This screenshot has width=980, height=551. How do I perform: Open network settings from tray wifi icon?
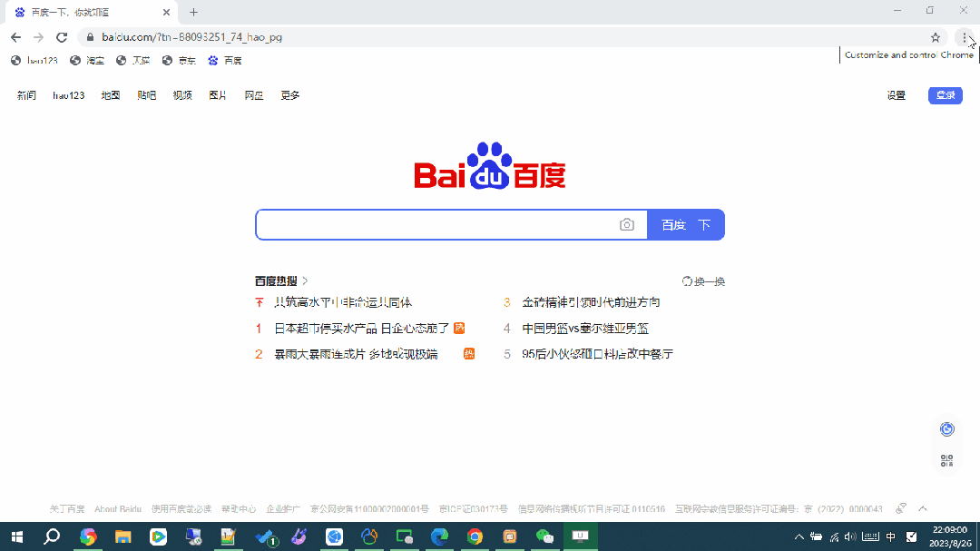834,536
